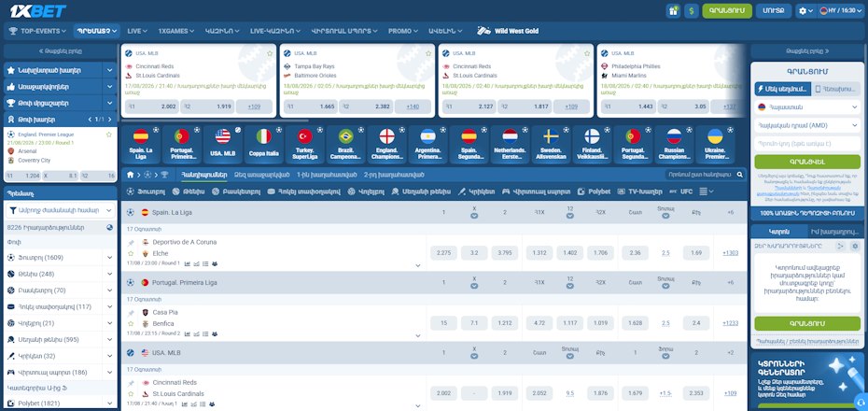
Task: Favorite the Deportivo vs Elche match star
Action: pyautogui.click(x=131, y=253)
